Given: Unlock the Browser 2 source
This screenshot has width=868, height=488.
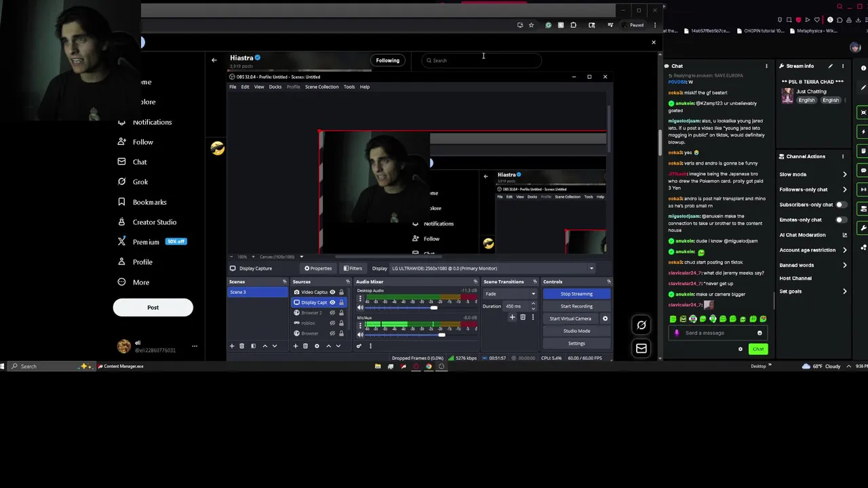Looking at the screenshot, I should tap(341, 312).
